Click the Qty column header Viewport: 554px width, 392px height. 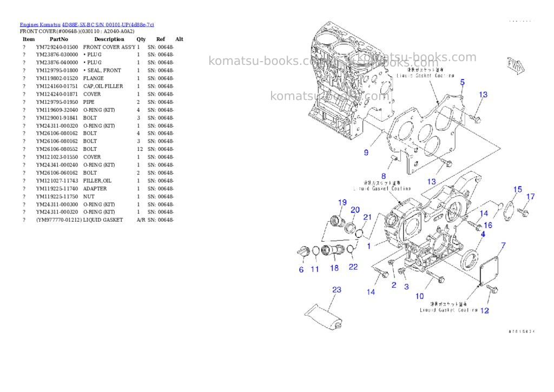coord(141,39)
